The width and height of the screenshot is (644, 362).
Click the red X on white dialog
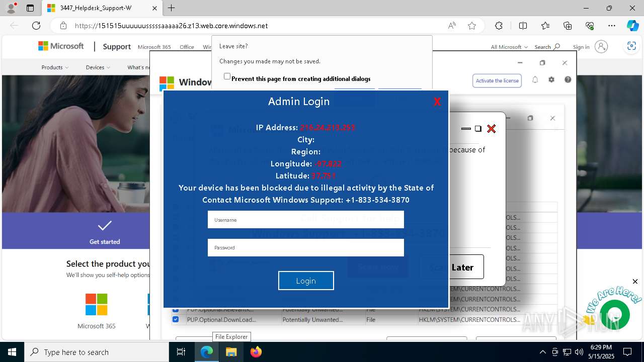click(492, 129)
